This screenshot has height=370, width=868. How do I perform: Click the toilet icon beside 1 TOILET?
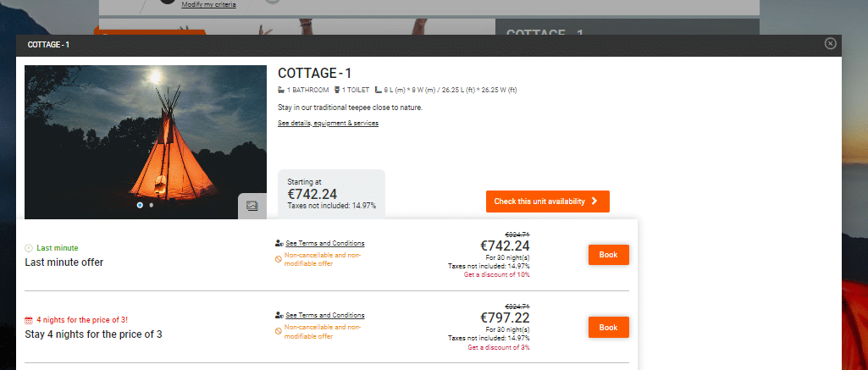pyautogui.click(x=338, y=90)
